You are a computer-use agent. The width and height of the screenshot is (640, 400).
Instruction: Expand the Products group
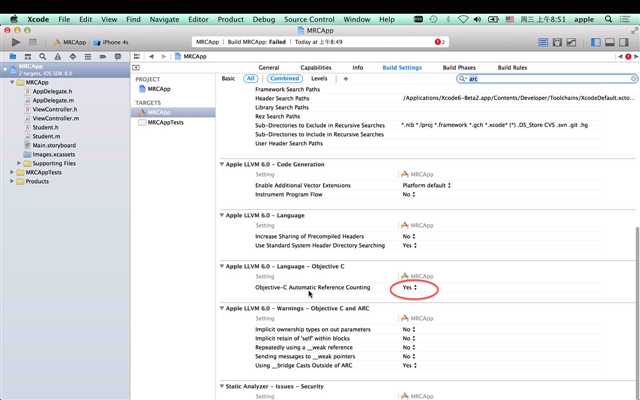(12, 181)
